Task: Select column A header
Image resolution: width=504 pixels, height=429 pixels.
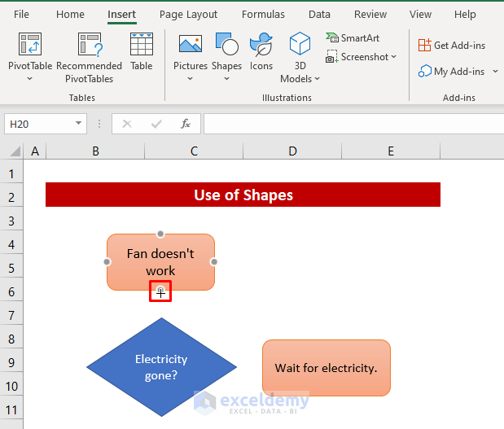Action: [35, 151]
